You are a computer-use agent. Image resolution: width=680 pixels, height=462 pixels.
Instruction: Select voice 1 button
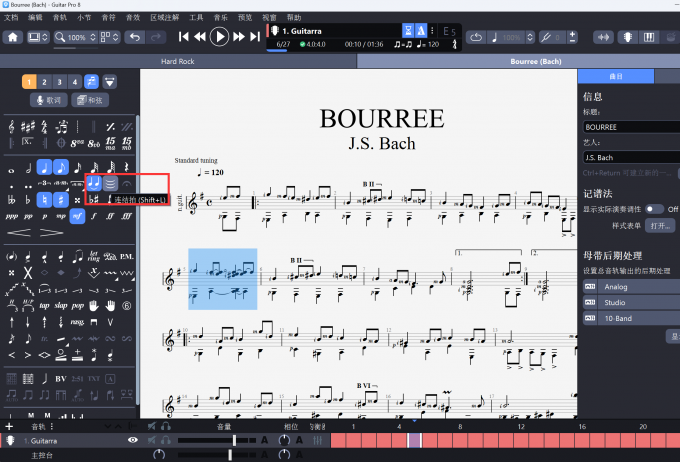[x=29, y=81]
